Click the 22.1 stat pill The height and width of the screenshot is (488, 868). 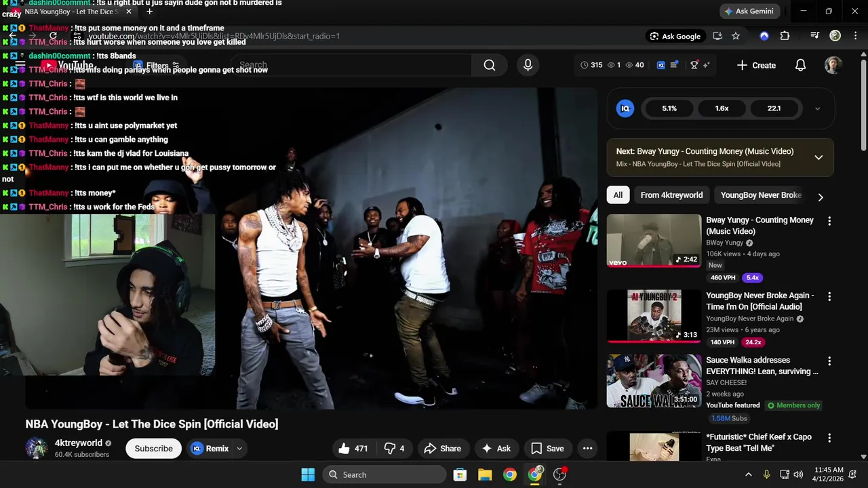[774, 108]
